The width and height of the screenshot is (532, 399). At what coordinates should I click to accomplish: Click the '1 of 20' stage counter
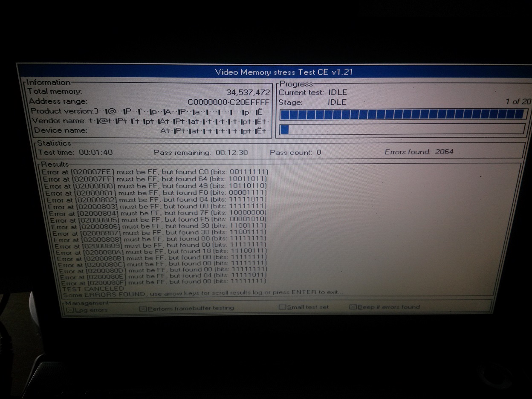(518, 102)
